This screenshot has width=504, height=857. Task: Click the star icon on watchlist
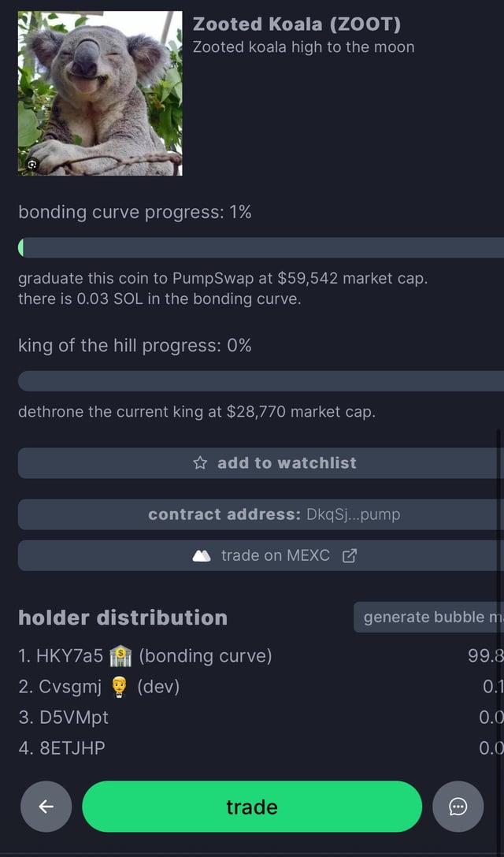click(200, 463)
